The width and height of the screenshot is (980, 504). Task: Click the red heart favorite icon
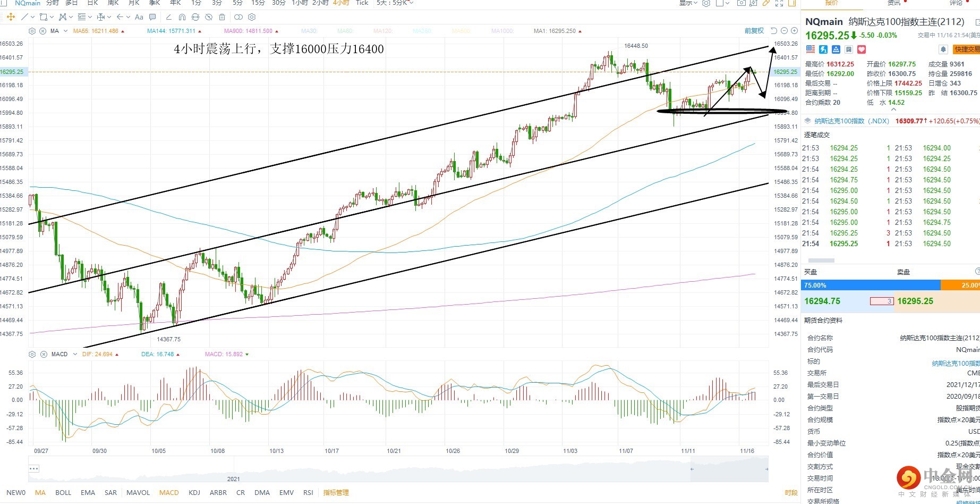862,49
